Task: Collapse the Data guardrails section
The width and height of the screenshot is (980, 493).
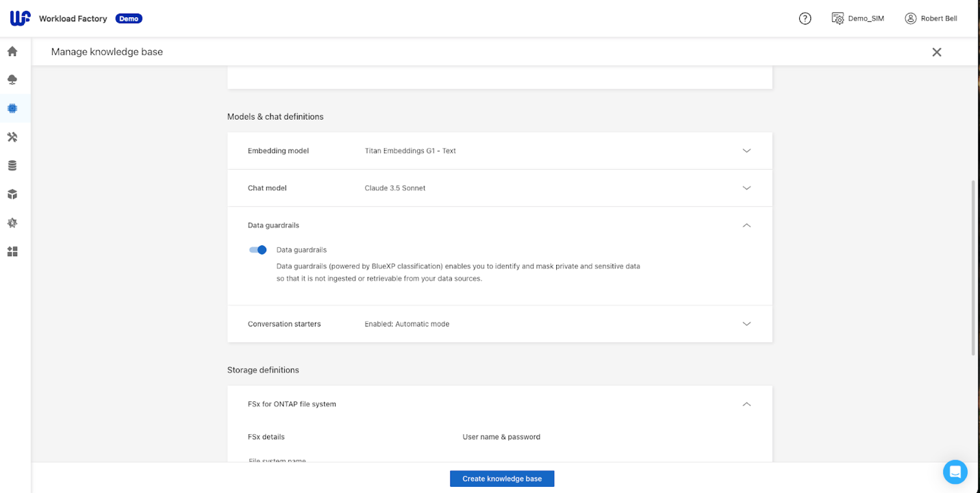Action: 746,225
